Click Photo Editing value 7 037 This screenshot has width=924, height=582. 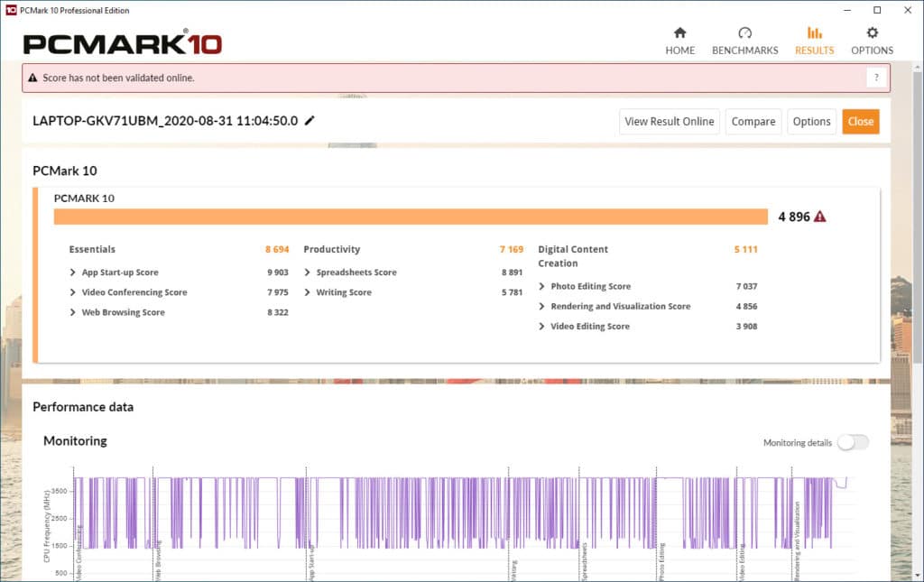pos(746,286)
